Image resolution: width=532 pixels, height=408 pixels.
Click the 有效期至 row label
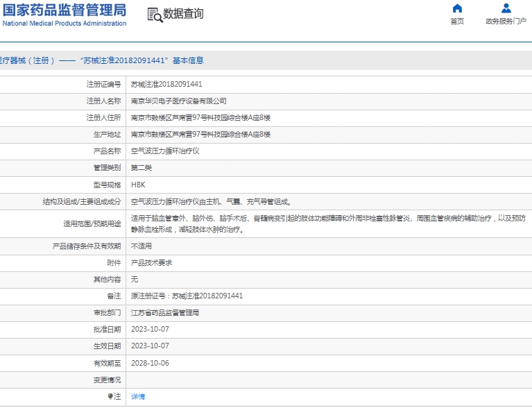108,363
